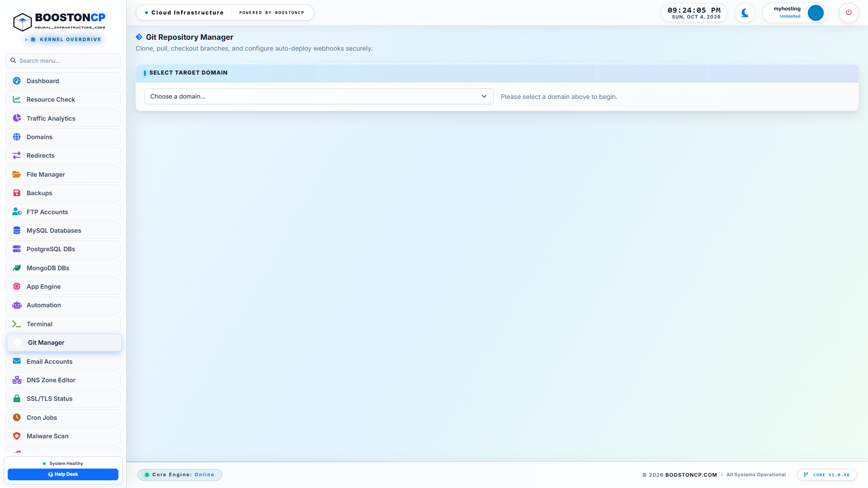Screen dimensions: 868x488
Task: Click the Cron Jobs clock icon
Action: [x=17, y=418]
